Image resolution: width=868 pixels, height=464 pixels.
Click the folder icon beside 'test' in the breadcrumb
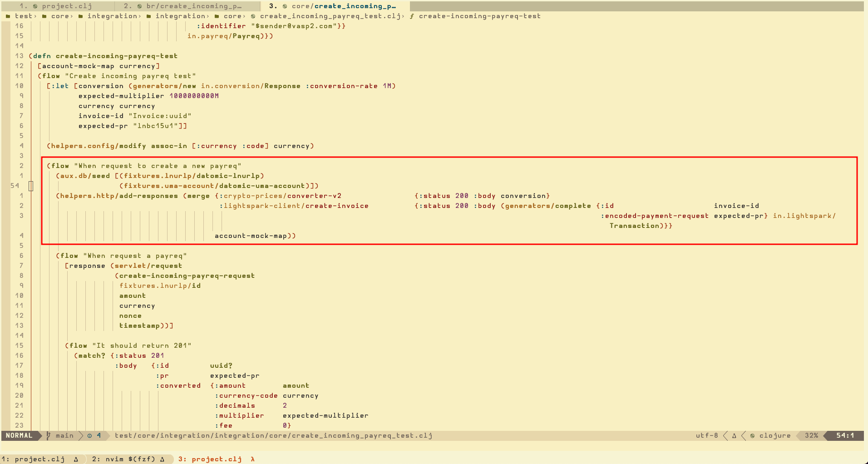pyautogui.click(x=8, y=16)
